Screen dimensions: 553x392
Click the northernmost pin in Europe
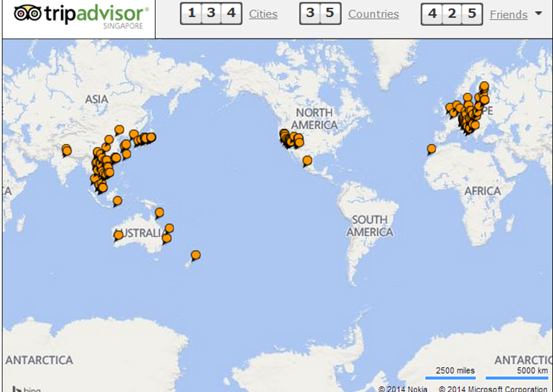point(484,86)
